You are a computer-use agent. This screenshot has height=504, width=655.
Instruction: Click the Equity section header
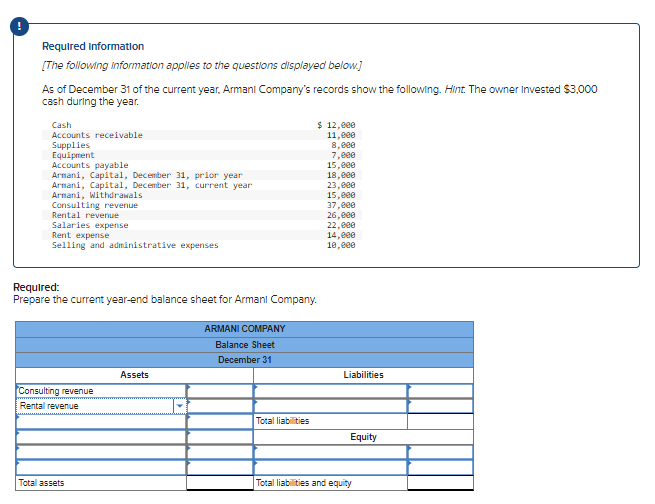[x=363, y=437]
